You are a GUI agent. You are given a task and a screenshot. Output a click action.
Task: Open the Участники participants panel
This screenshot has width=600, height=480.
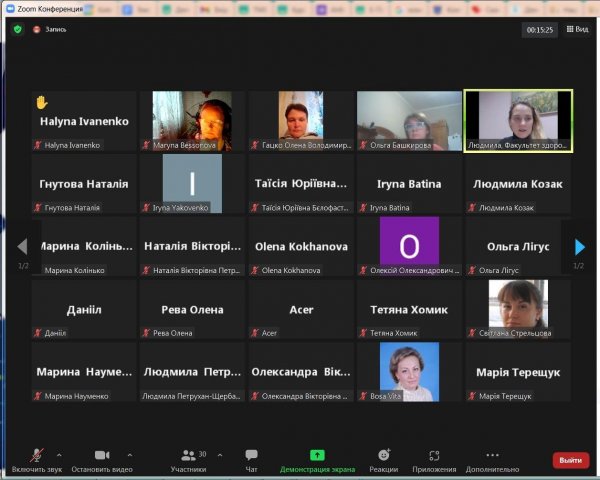pyautogui.click(x=187, y=455)
